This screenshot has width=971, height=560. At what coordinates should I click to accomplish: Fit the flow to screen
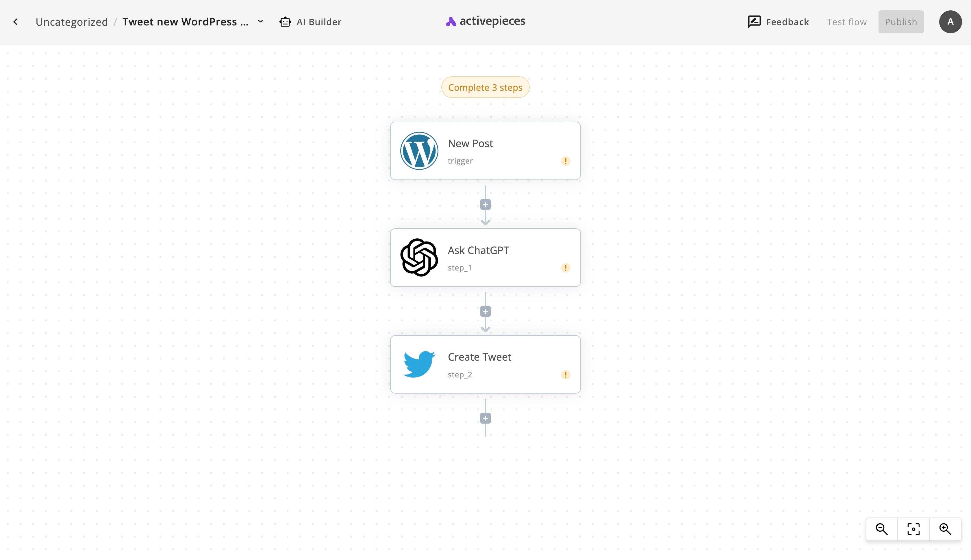(913, 529)
